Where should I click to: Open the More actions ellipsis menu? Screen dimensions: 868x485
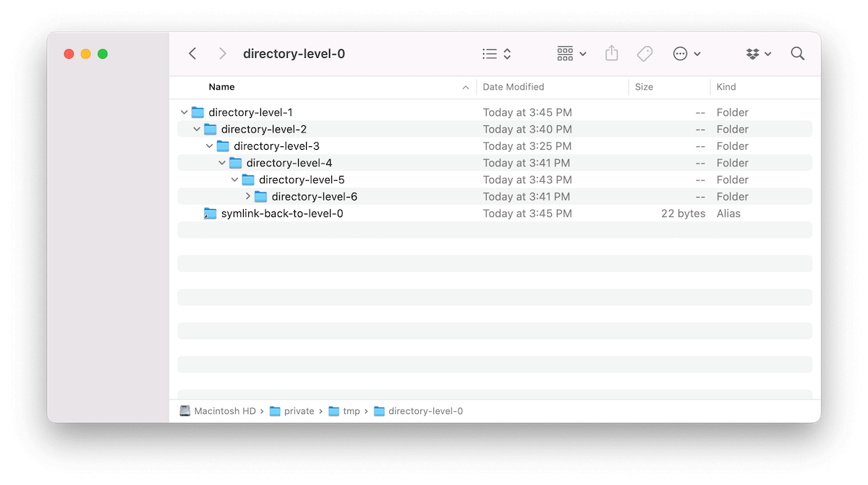coord(686,54)
